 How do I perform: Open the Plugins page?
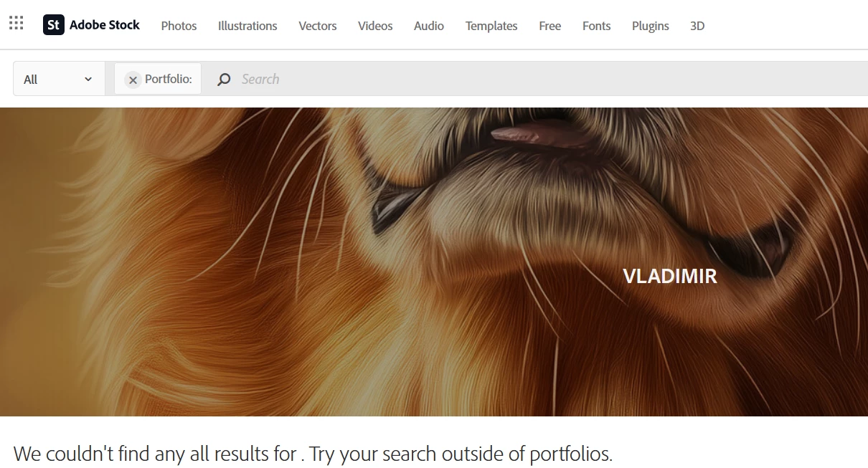[x=651, y=26]
